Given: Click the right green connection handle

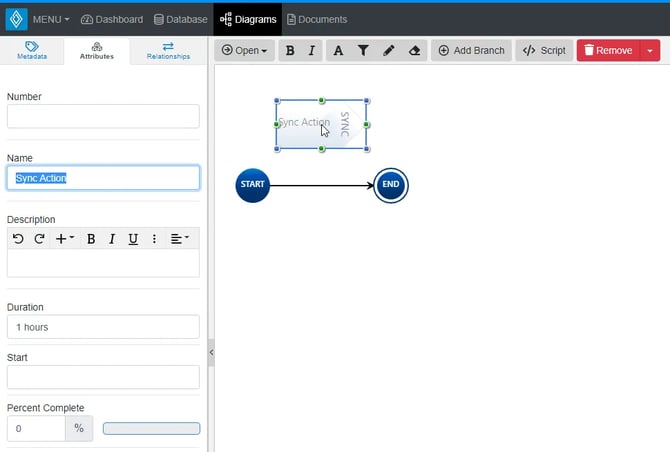Looking at the screenshot, I should click(366, 125).
